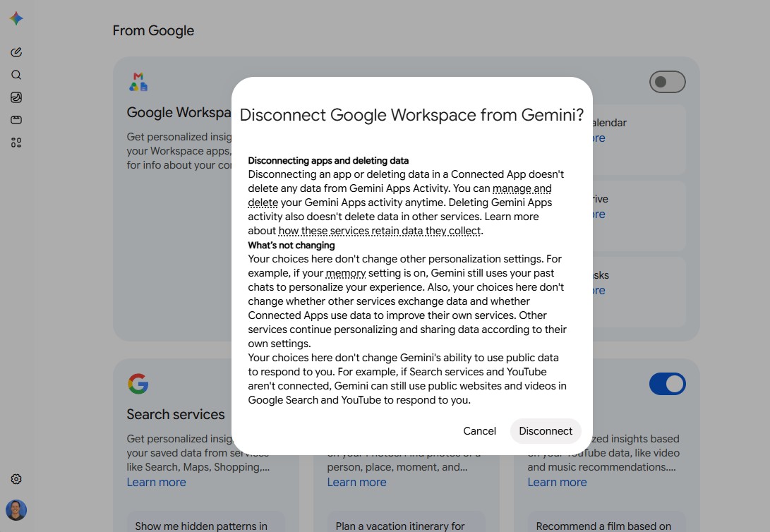Click Learn more under Photos card

(356, 482)
